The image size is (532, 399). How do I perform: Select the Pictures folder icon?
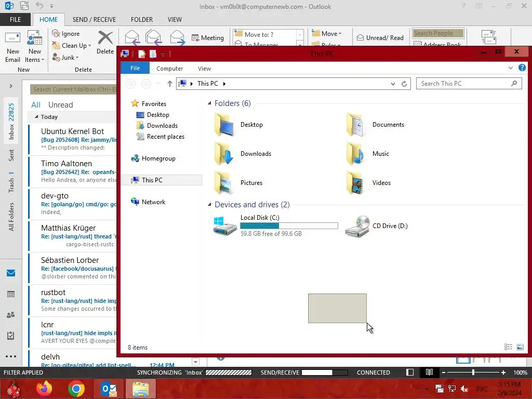coord(224,183)
